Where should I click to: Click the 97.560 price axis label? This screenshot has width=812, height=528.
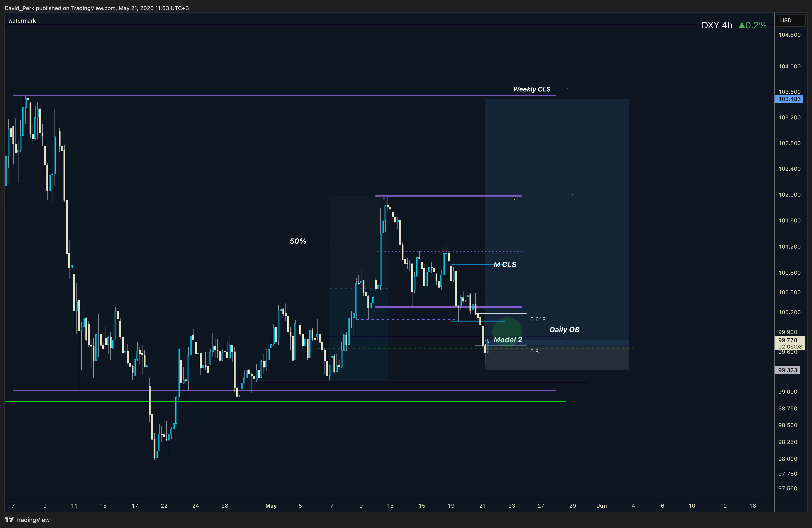(788, 489)
